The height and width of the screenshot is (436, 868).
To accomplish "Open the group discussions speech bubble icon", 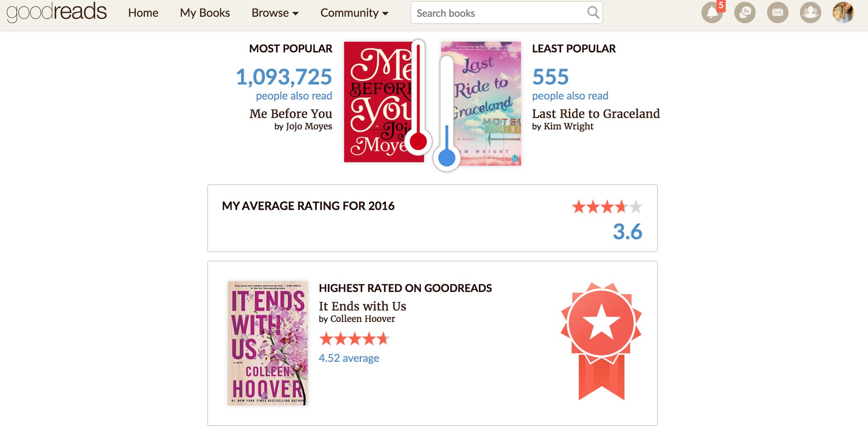I will (745, 13).
